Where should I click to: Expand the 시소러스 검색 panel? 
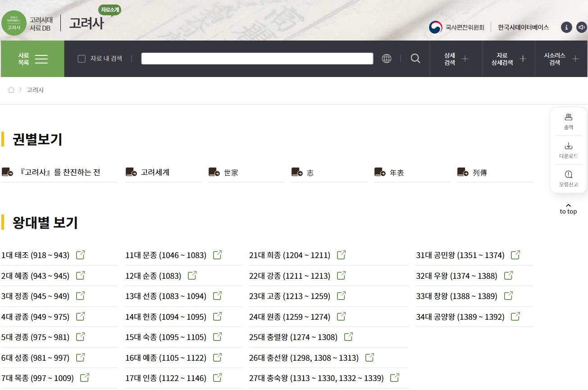point(561,59)
